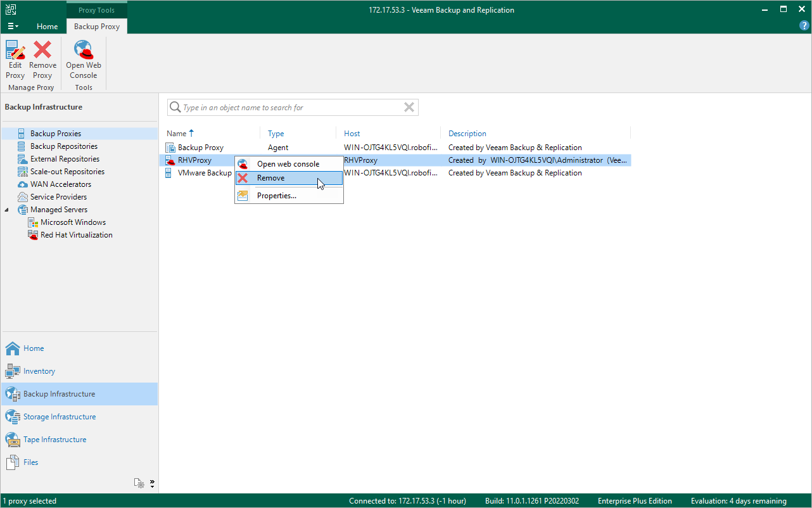Click the context menu web console icon
812x508 pixels.
(243, 164)
